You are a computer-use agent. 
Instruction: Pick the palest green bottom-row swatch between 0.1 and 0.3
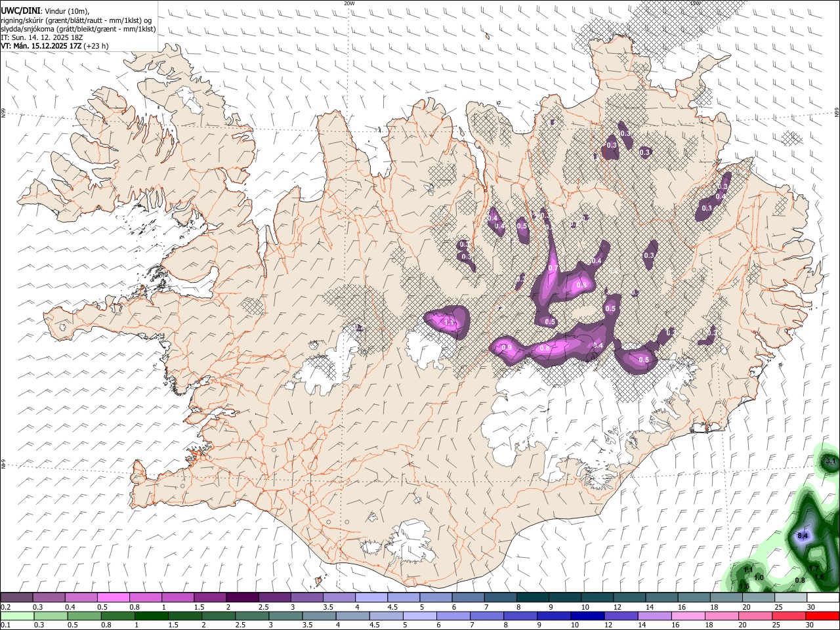(x=17, y=616)
